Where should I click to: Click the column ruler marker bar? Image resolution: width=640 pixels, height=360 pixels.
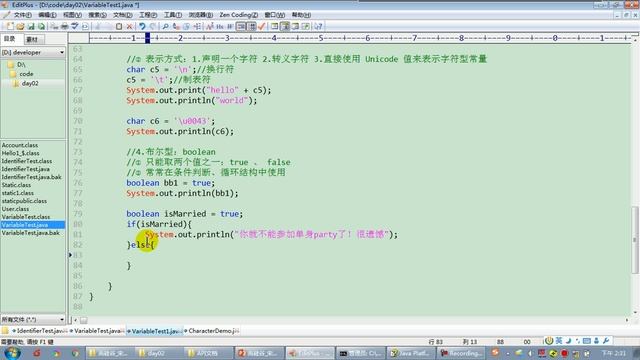pyautogui.click(x=148, y=38)
